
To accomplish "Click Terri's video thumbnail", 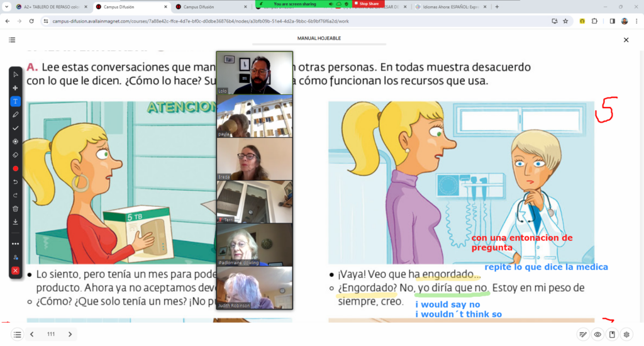I will tap(255, 202).
